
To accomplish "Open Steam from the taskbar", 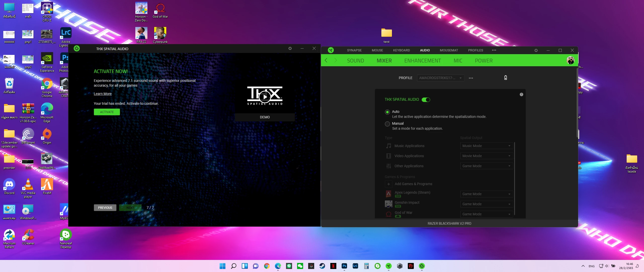I will [322, 266].
